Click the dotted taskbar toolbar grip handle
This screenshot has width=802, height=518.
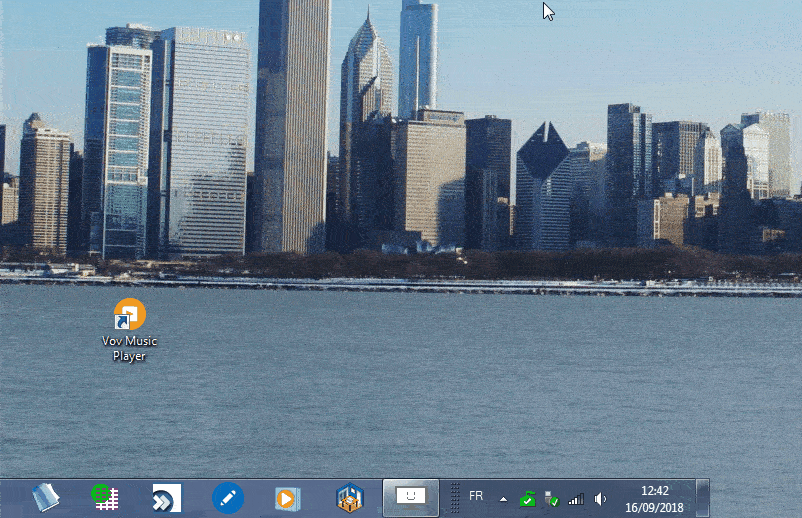point(455,498)
